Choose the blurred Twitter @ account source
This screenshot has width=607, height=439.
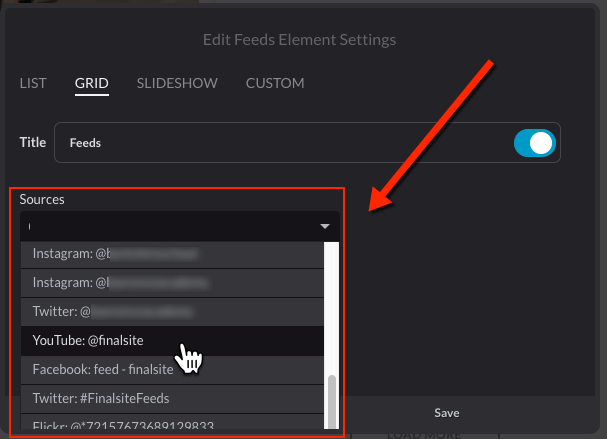tap(172, 312)
